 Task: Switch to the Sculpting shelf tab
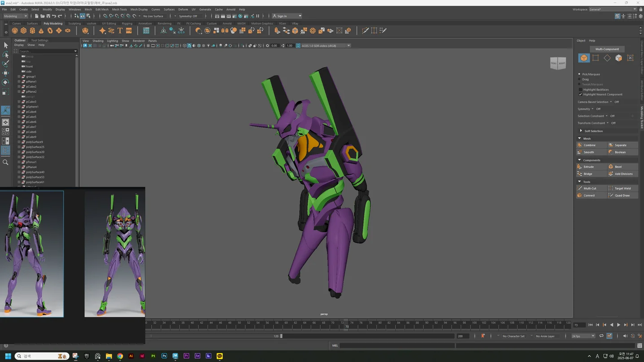pyautogui.click(x=74, y=23)
